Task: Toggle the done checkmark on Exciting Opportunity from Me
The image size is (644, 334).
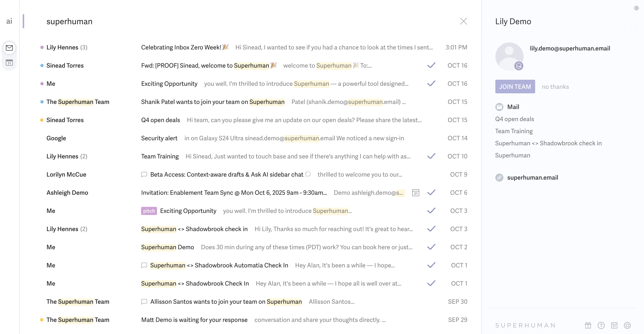Action: click(431, 83)
